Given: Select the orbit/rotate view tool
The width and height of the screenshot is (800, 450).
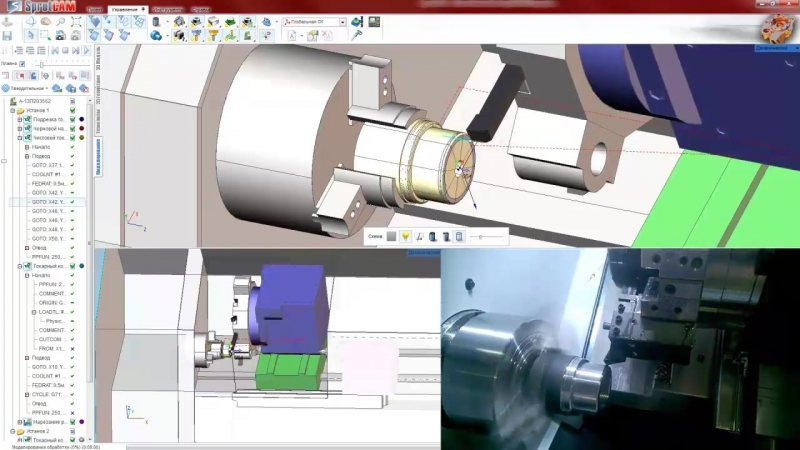Looking at the screenshot, I should [31, 21].
